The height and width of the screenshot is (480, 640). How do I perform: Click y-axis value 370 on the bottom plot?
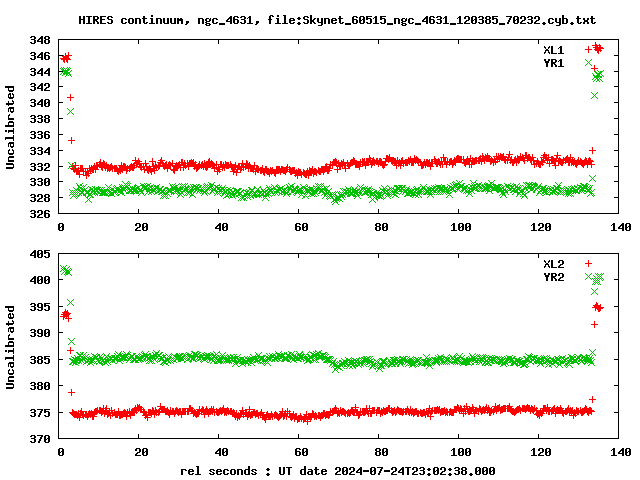tap(40, 439)
